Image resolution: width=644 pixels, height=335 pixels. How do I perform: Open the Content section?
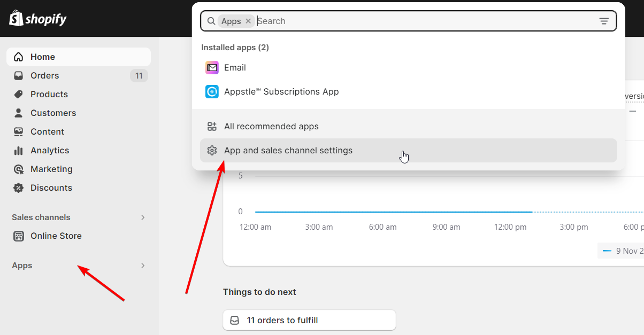pos(79,131)
